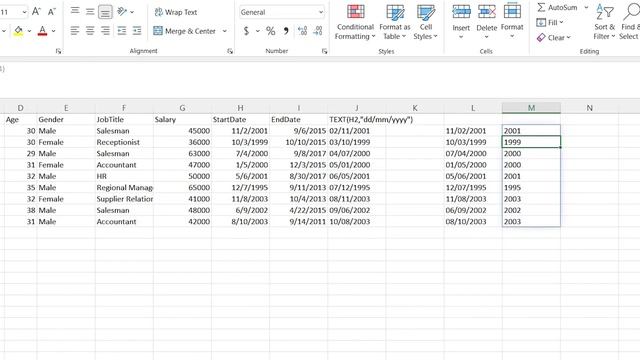
Task: Open Find & Select menu
Action: coord(629,22)
